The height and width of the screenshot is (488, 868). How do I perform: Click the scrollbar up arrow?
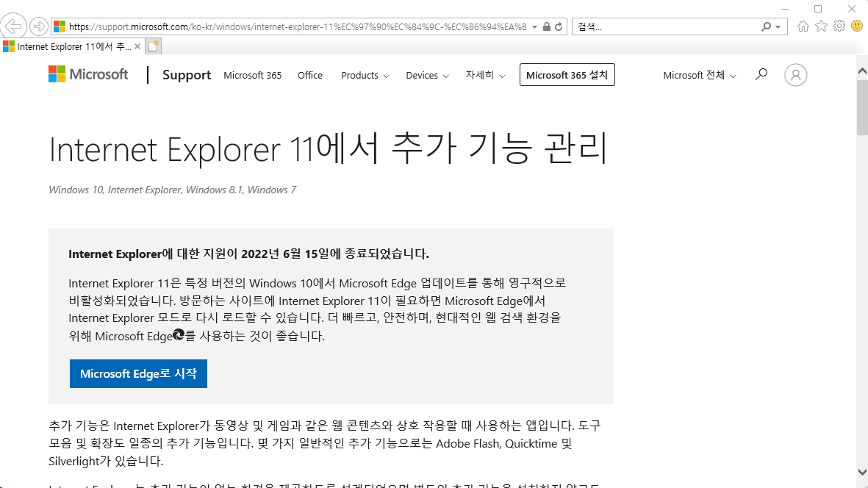[x=862, y=71]
